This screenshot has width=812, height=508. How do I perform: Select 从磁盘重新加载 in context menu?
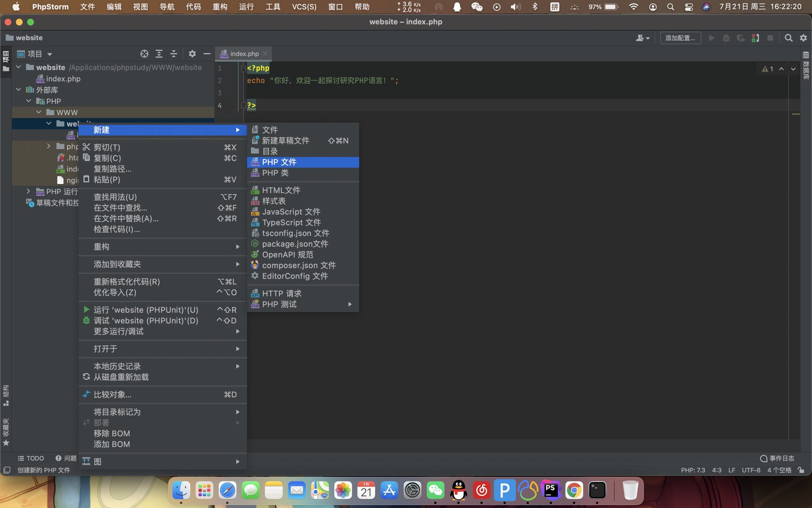(x=163, y=377)
